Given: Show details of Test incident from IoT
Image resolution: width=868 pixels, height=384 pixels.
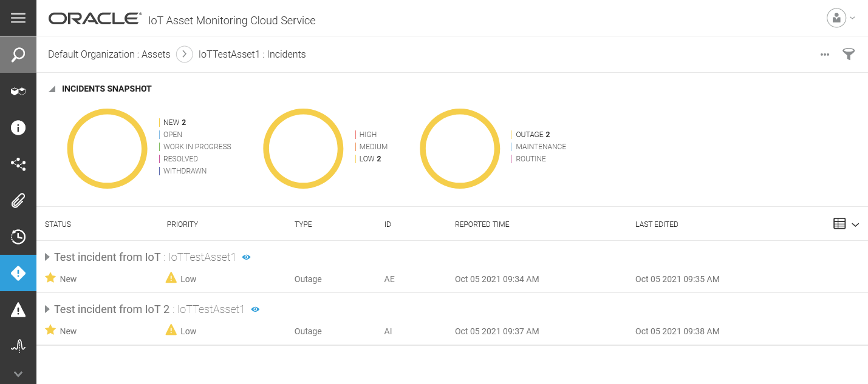Looking at the screenshot, I should click(x=246, y=257).
